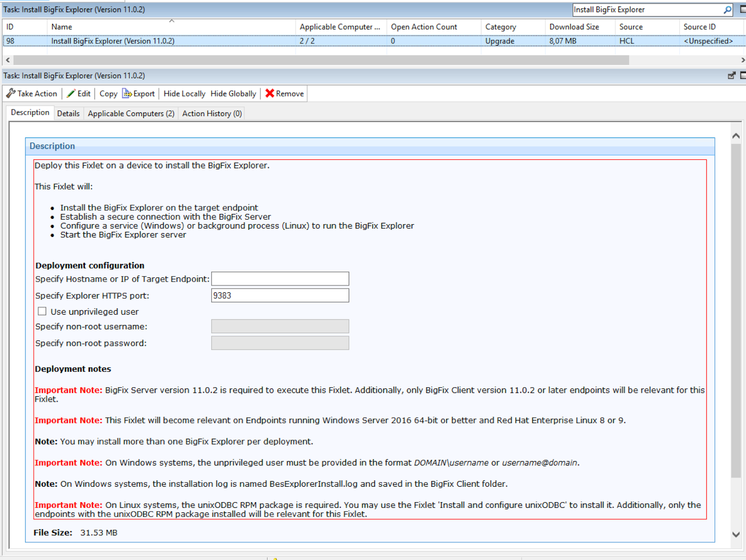The width and height of the screenshot is (746, 560).
Task: Sort by Source column header
Action: [x=647, y=27]
